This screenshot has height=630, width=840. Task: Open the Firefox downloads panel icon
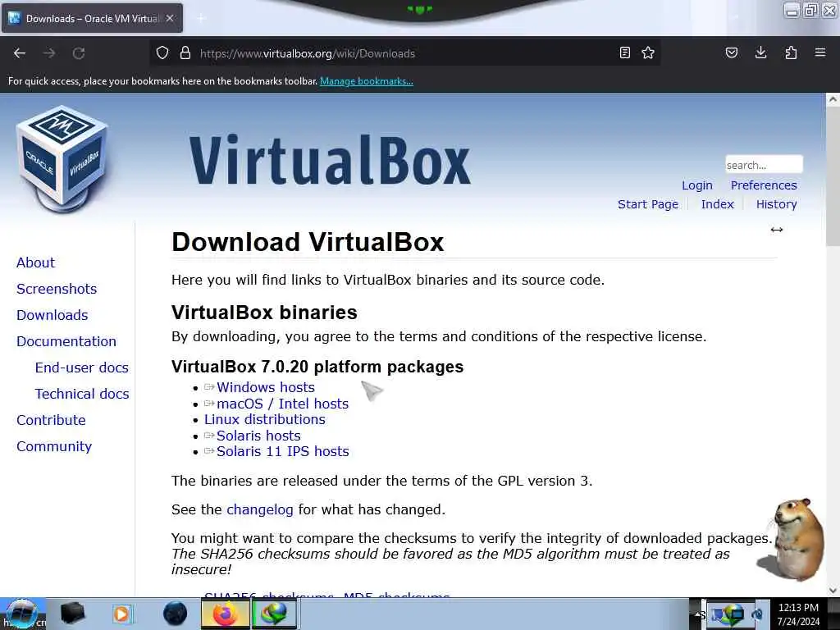coord(760,52)
